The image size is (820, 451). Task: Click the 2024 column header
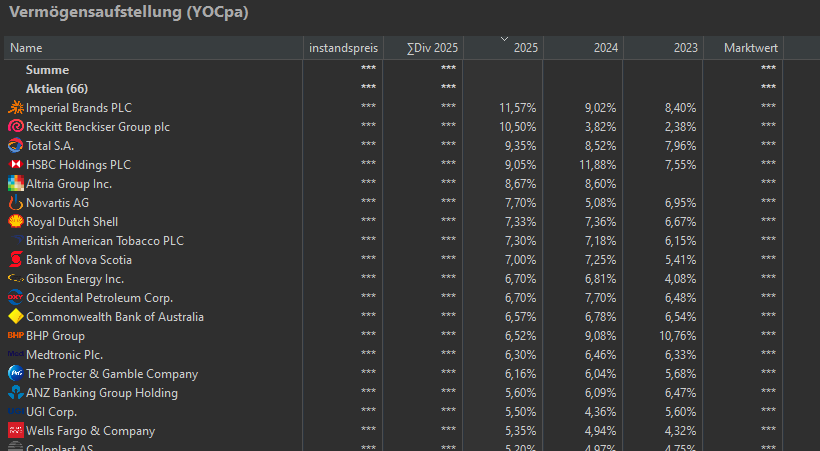click(605, 48)
